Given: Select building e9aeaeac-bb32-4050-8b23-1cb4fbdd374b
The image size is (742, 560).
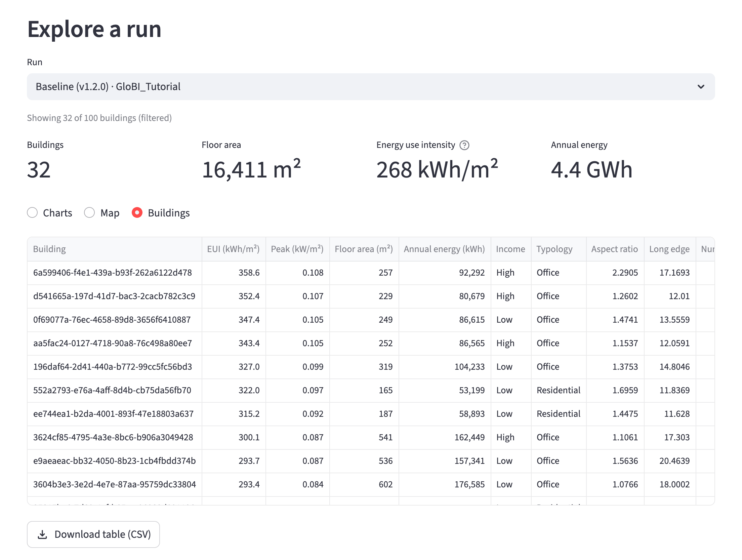Looking at the screenshot, I should [x=115, y=461].
